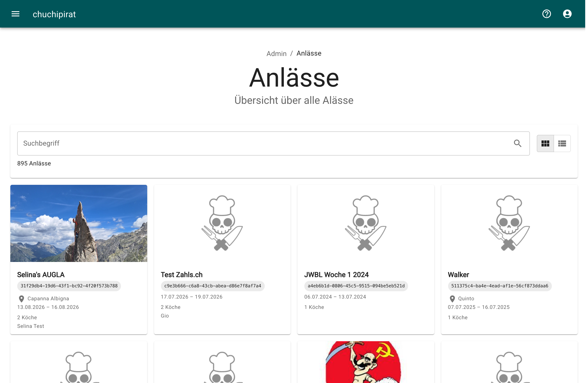
Task: Open the card with the red communist cartoon image
Action: pyautogui.click(x=366, y=362)
